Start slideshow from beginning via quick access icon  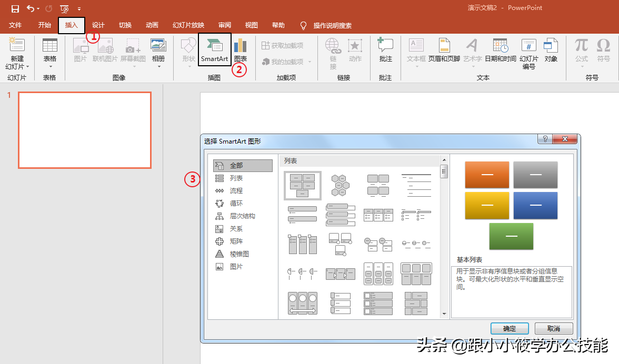pos(64,8)
